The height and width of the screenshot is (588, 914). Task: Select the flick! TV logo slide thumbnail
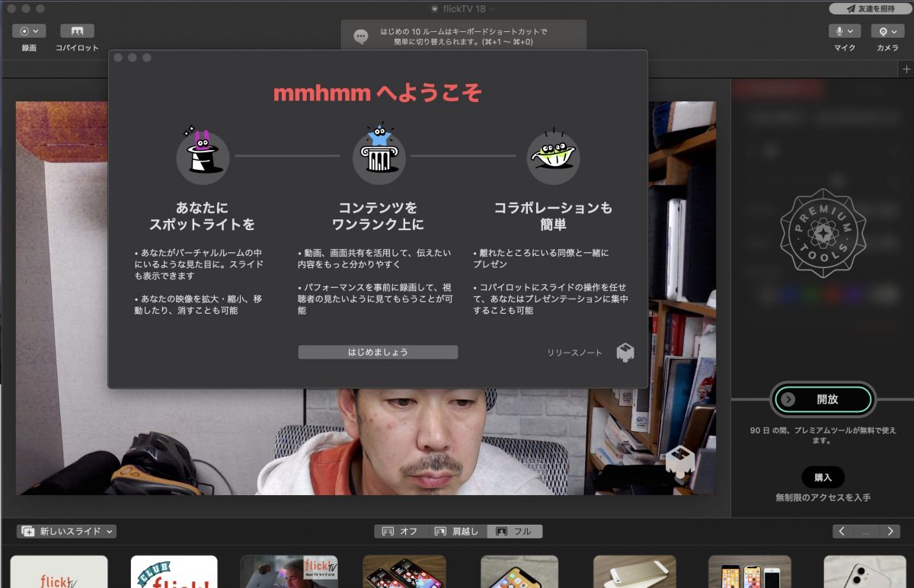[59, 571]
